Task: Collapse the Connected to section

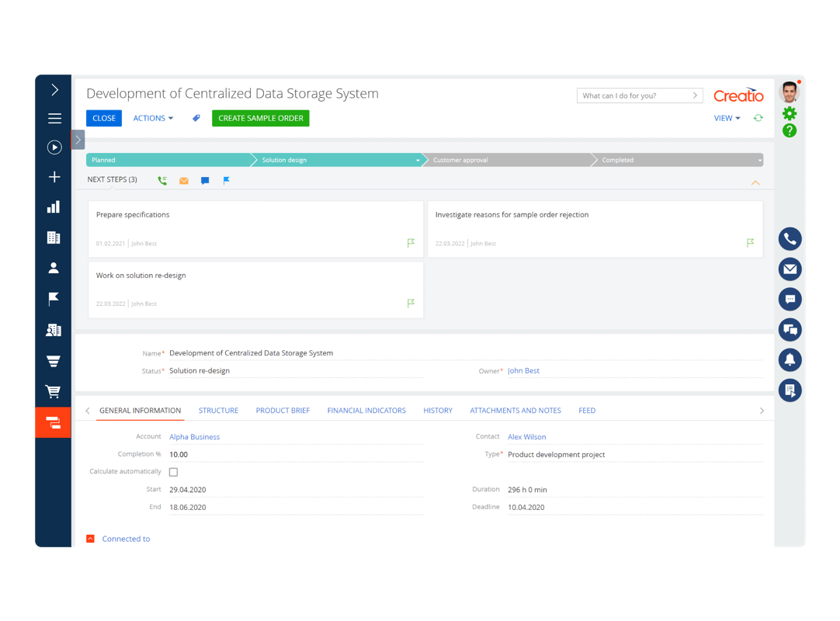Action: pos(91,539)
